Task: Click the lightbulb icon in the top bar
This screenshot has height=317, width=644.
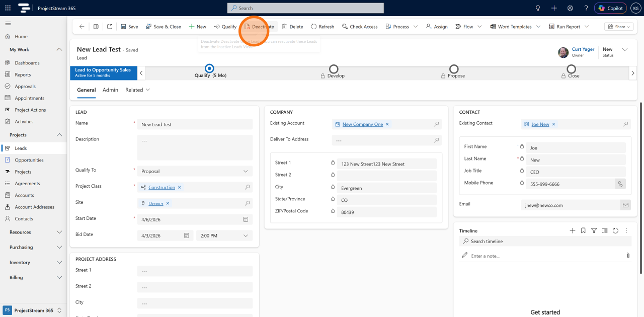Action: tap(538, 8)
